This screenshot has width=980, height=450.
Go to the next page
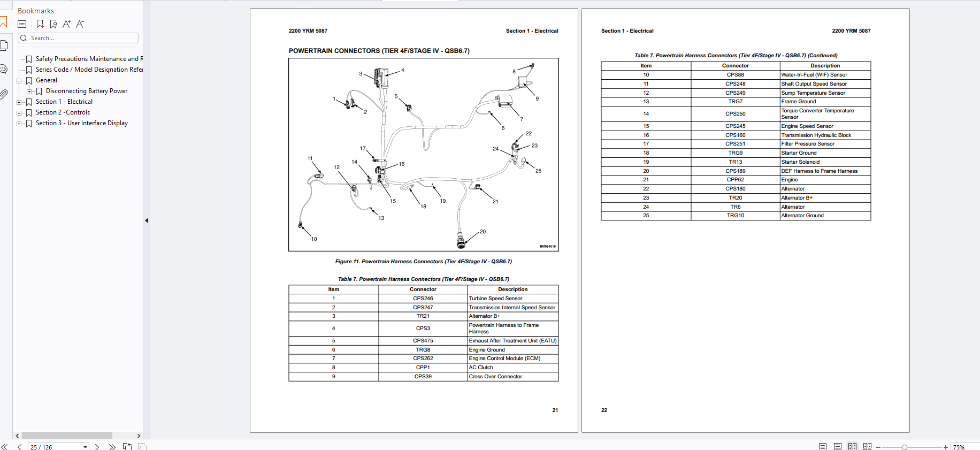tap(97, 447)
